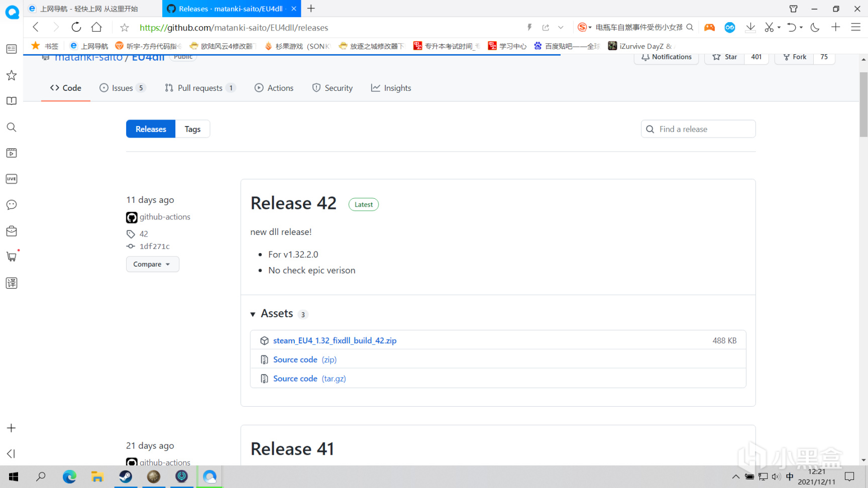Viewport: 868px width, 488px height.
Task: Open Microsoft Edge from the taskbar
Action: (69, 476)
